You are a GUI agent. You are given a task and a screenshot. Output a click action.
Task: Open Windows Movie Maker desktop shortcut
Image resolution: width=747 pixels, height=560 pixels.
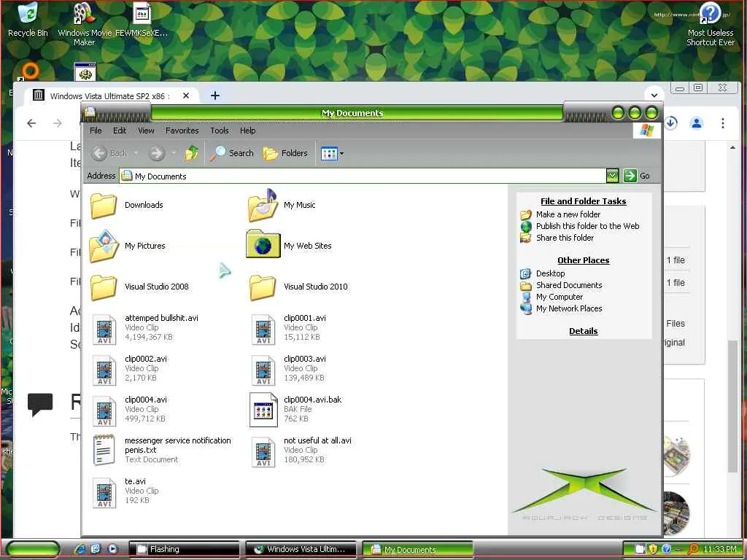[85, 24]
